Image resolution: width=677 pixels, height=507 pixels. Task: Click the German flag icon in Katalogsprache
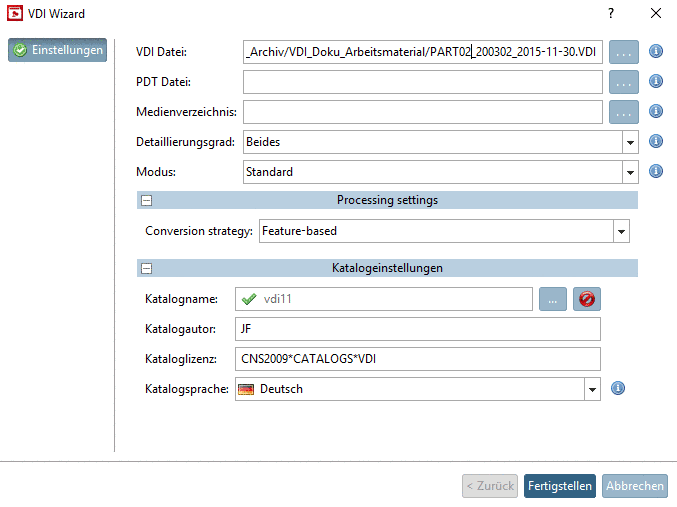[x=246, y=389]
